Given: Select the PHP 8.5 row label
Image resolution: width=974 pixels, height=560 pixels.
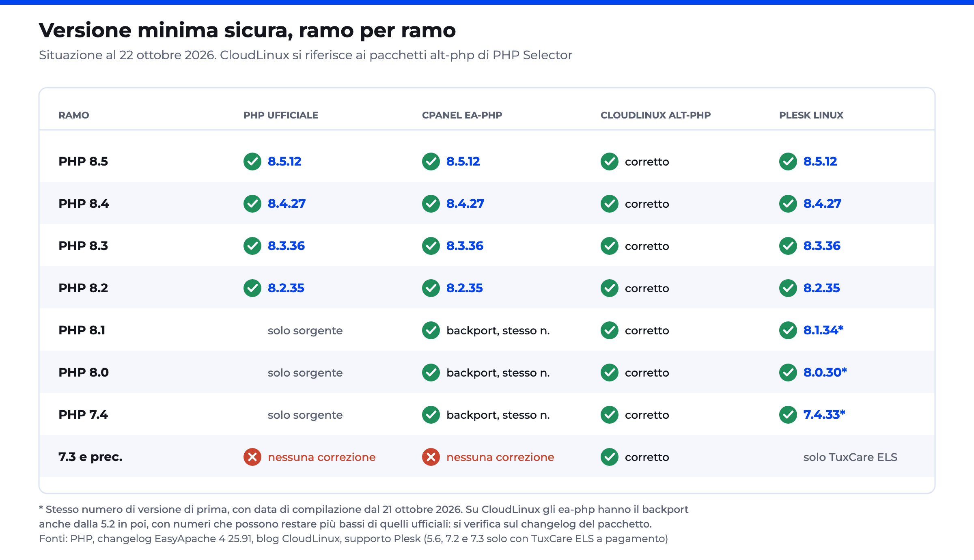Looking at the screenshot, I should coord(83,162).
